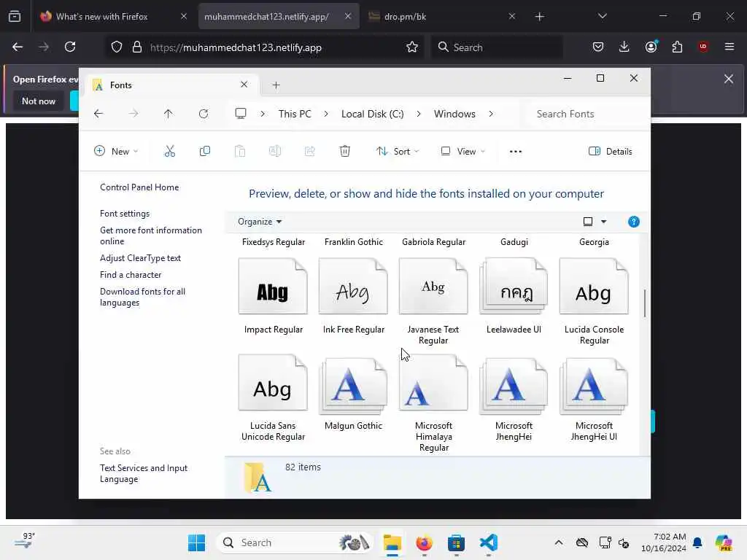Viewport: 747px width, 560px height.
Task: Open Find a character link
Action: click(x=131, y=275)
